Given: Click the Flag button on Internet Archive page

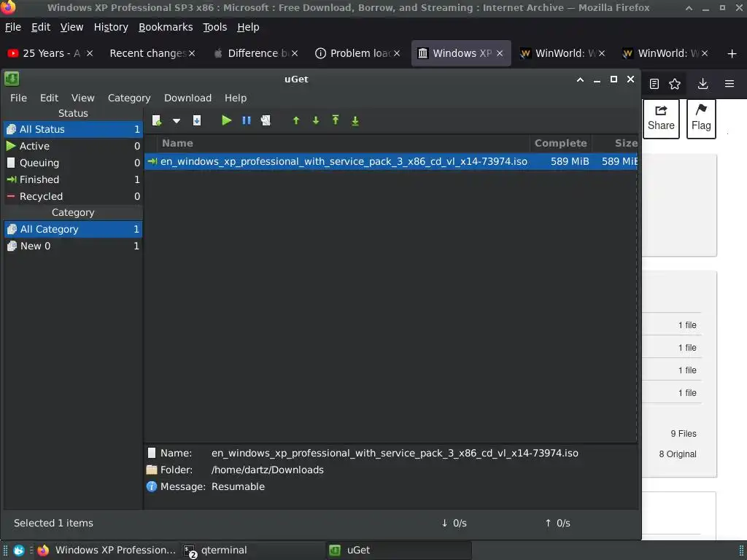Looking at the screenshot, I should 701,119.
